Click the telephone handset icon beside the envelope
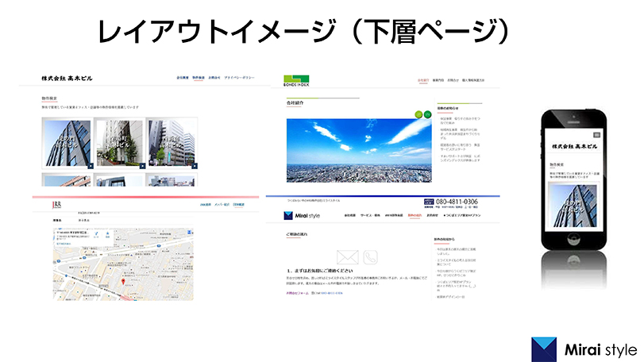Image resolution: width=644 pixels, height=362 pixels. click(370, 257)
